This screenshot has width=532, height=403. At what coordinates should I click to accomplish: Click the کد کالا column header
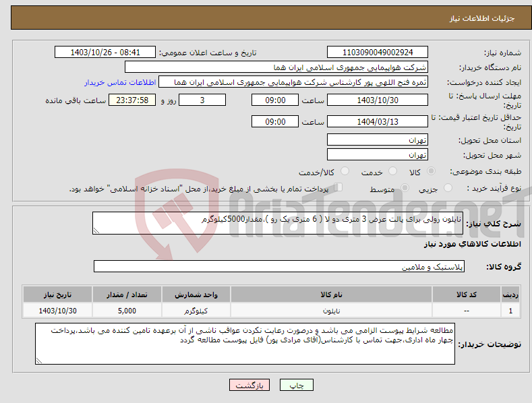467,294
